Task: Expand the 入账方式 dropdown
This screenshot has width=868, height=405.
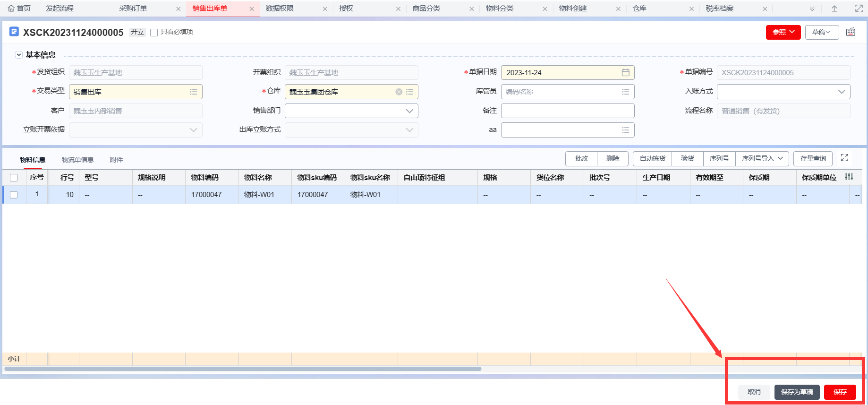Action: pyautogui.click(x=841, y=92)
